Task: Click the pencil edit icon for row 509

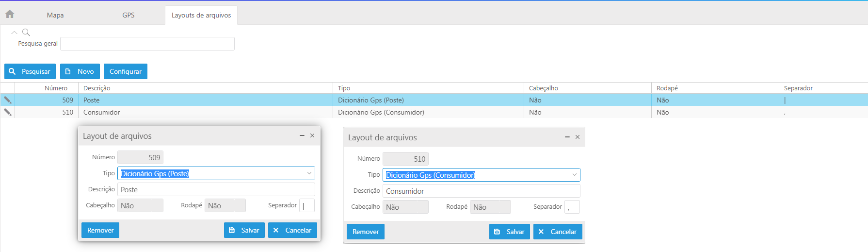Action: 8,100
